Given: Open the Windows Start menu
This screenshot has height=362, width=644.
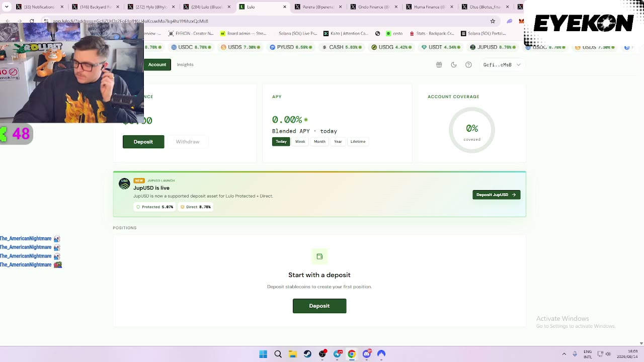Looking at the screenshot, I should [x=263, y=354].
